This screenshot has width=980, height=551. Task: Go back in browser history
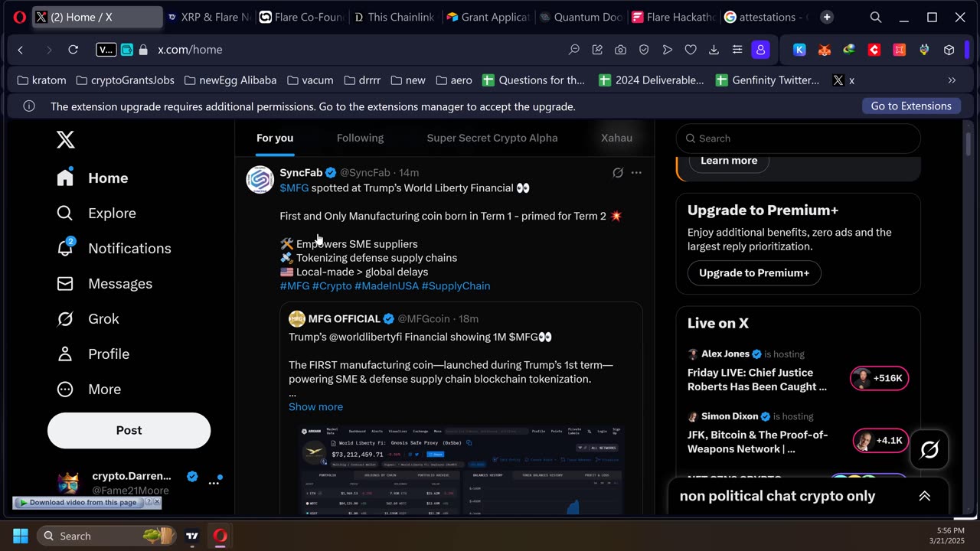pyautogui.click(x=21, y=50)
